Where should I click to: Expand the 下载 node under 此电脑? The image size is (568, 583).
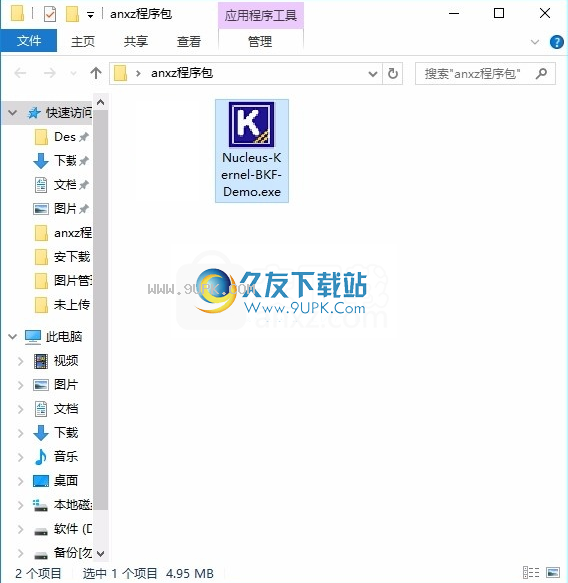pyautogui.click(x=20, y=433)
